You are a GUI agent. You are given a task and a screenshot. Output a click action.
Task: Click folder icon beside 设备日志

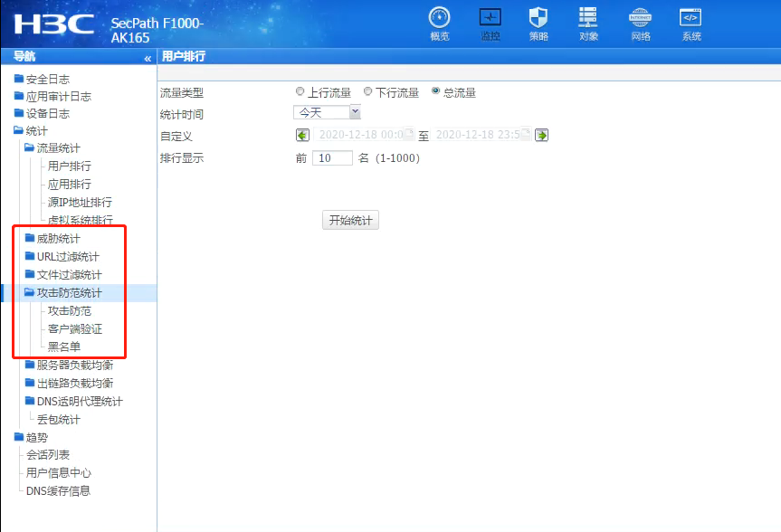click(19, 112)
